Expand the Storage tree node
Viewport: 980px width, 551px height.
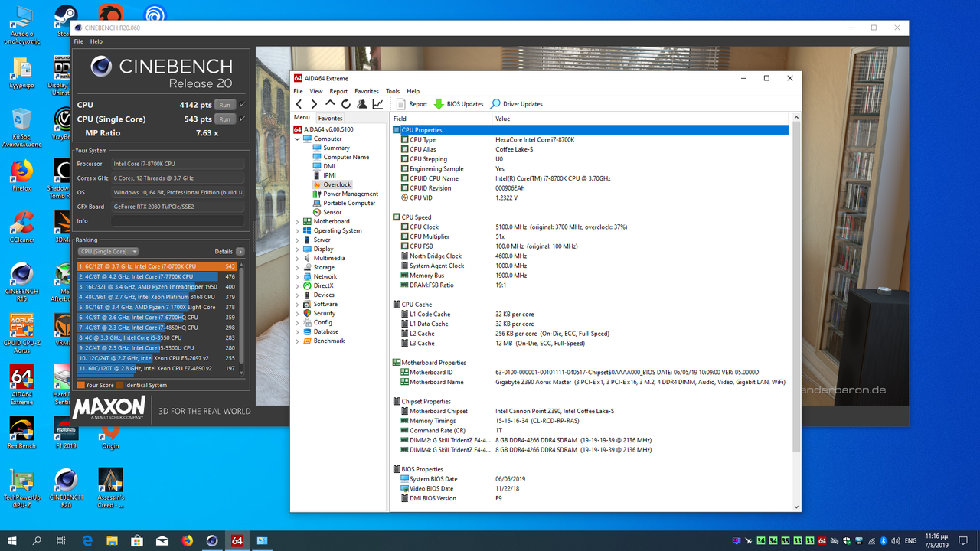(298, 267)
